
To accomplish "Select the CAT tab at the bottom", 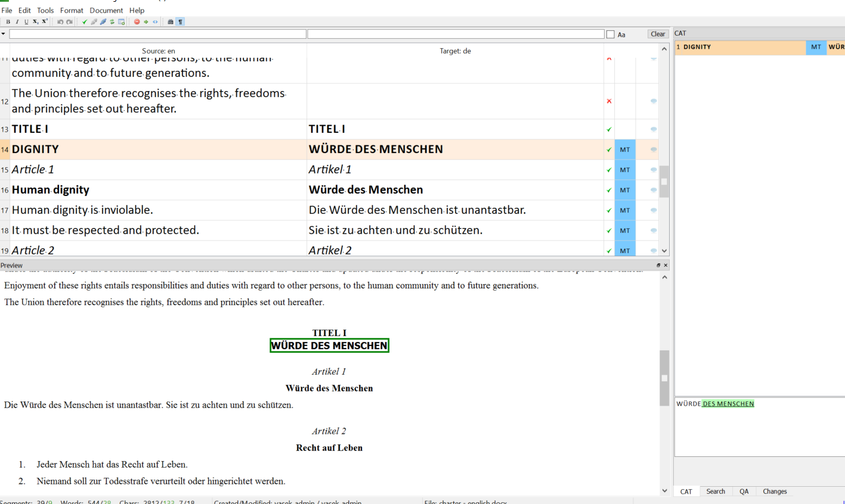I will [x=686, y=491].
